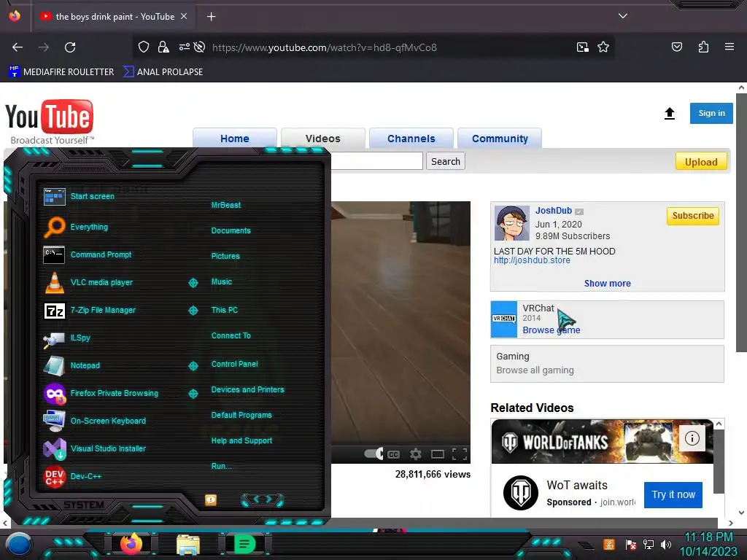Image resolution: width=747 pixels, height=560 pixels.
Task: Show hidden system tray icons
Action: [x=586, y=545]
